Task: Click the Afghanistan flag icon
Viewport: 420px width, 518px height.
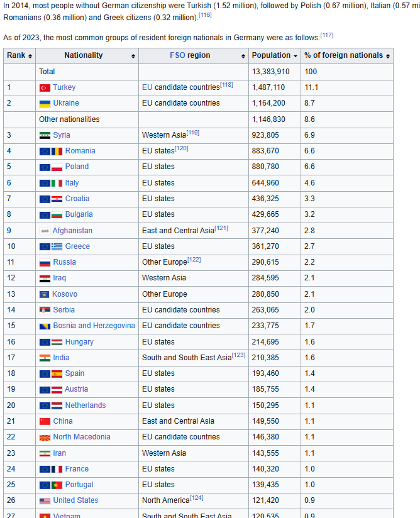Action: click(45, 231)
